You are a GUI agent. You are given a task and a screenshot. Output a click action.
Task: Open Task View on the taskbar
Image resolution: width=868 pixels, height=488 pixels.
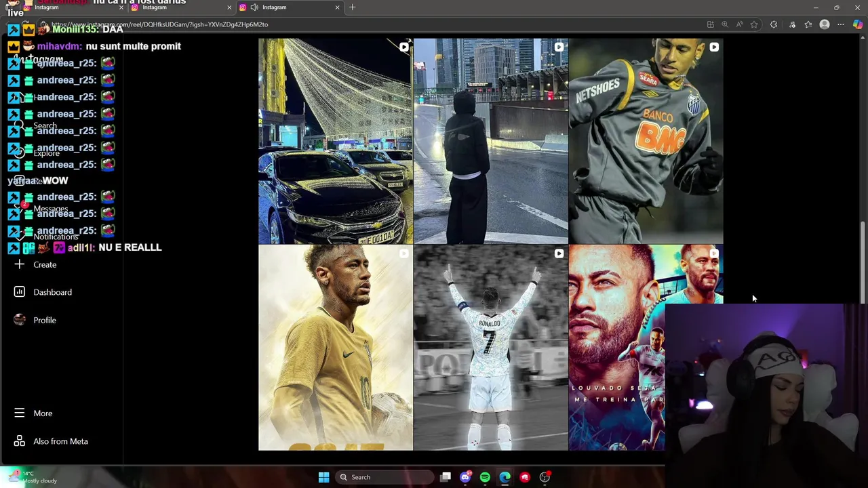(x=446, y=477)
